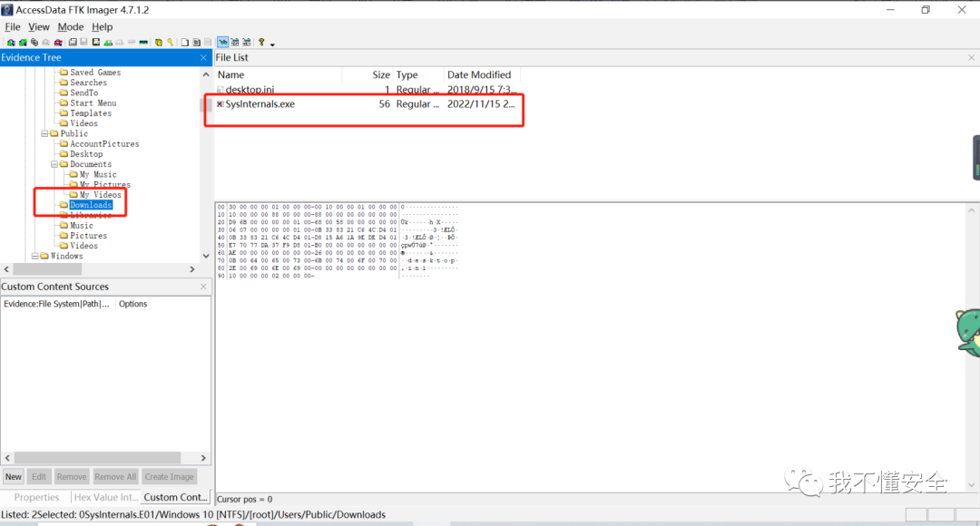Screen dimensions: 980x526
Task: Click the Evidence Tree scroll-up arrow
Action: 206,74
